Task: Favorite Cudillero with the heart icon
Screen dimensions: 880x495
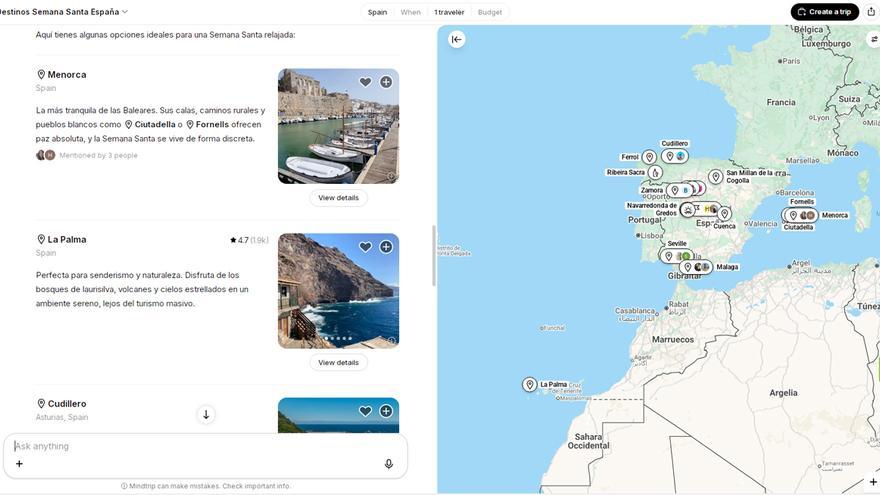Action: tap(365, 411)
